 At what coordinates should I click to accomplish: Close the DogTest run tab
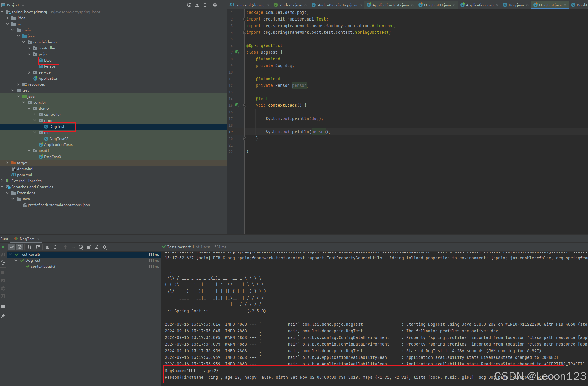click(x=38, y=239)
